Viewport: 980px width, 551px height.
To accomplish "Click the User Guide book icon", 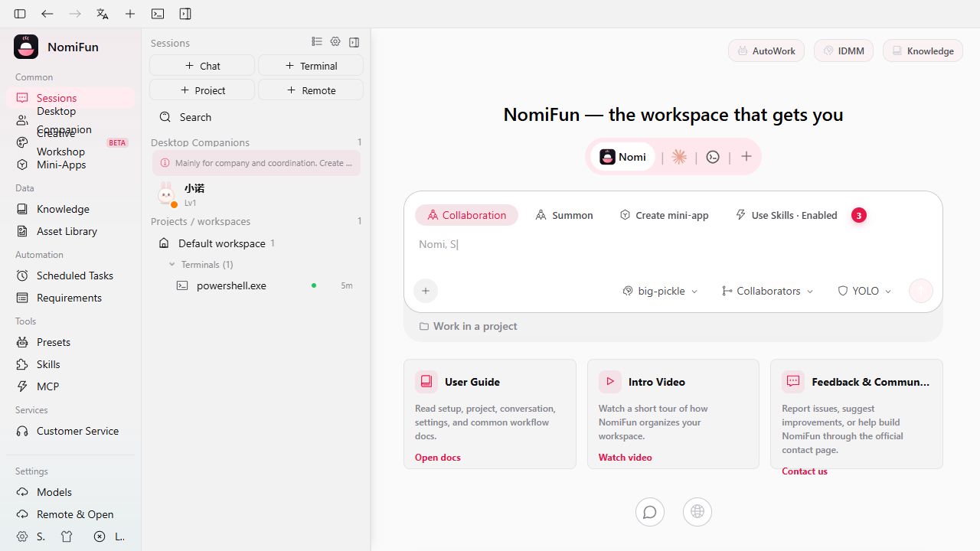I will point(426,381).
